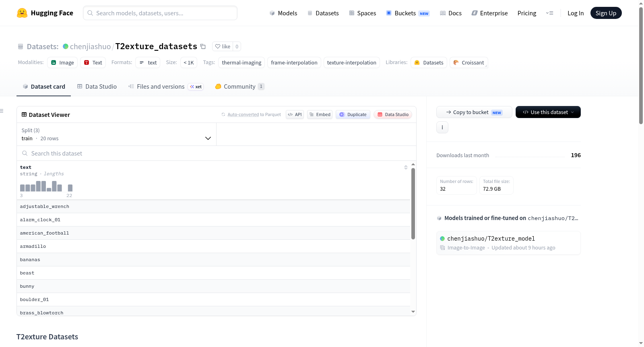644x347 pixels.
Task: Click the Datasets: breadcrumb label
Action: 43,46
